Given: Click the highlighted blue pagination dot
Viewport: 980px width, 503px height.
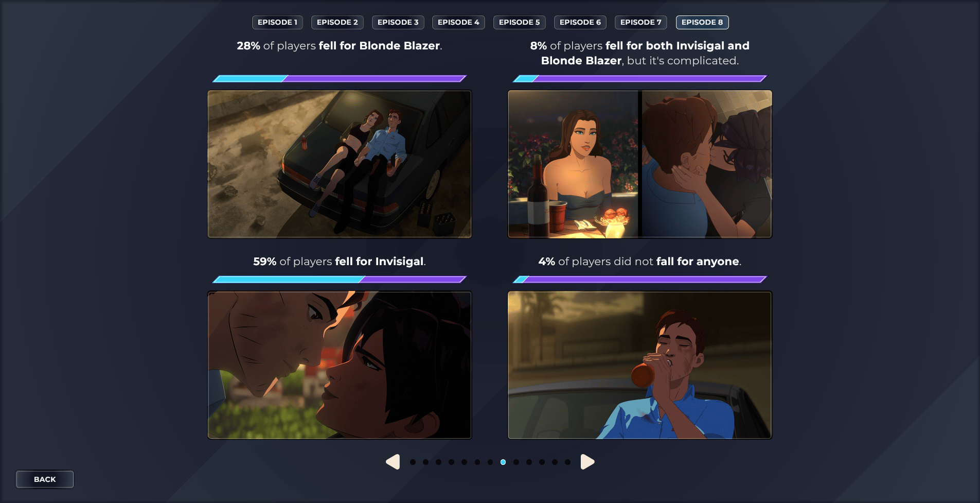Looking at the screenshot, I should pyautogui.click(x=503, y=462).
